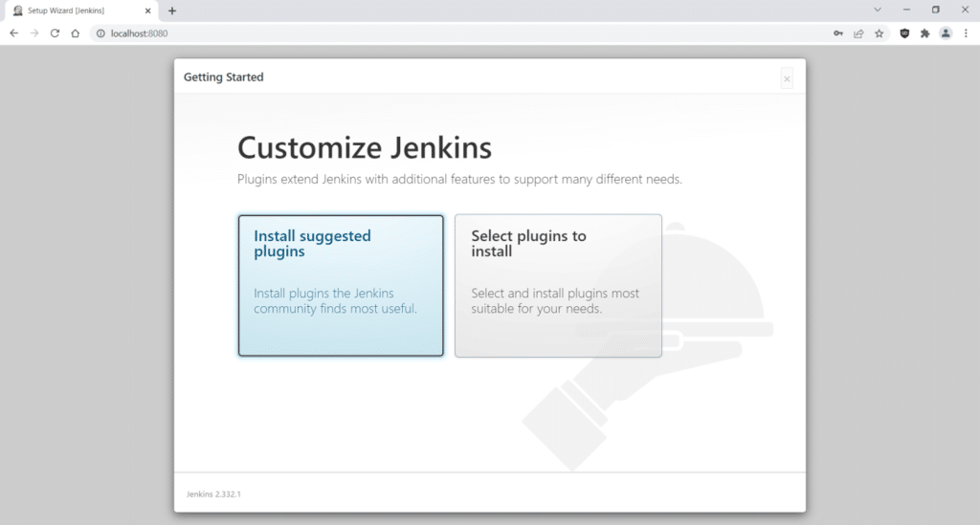The width and height of the screenshot is (980, 525).
Task: Click the Jenkins 2.332.1 version text
Action: (x=213, y=493)
